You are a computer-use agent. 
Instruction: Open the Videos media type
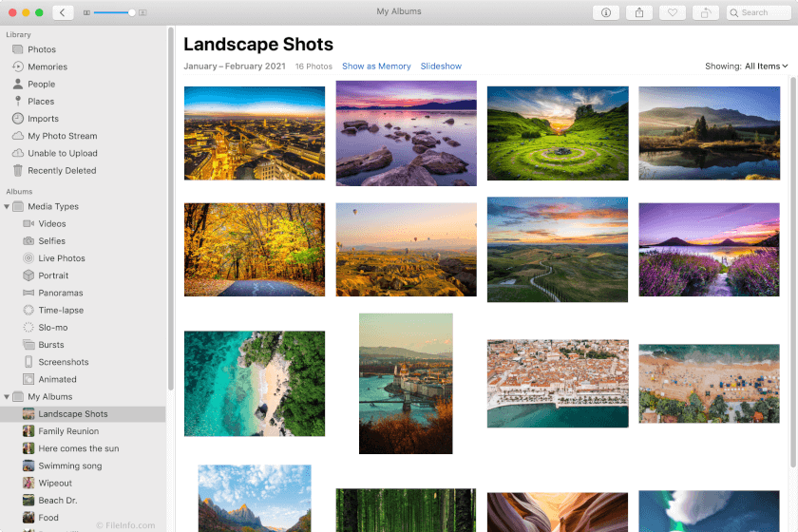coord(83,223)
